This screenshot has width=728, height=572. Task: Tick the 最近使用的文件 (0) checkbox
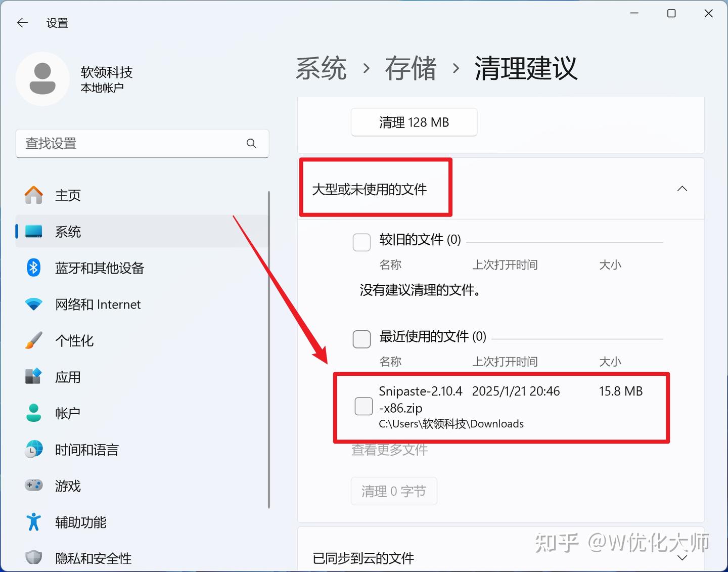(x=361, y=339)
